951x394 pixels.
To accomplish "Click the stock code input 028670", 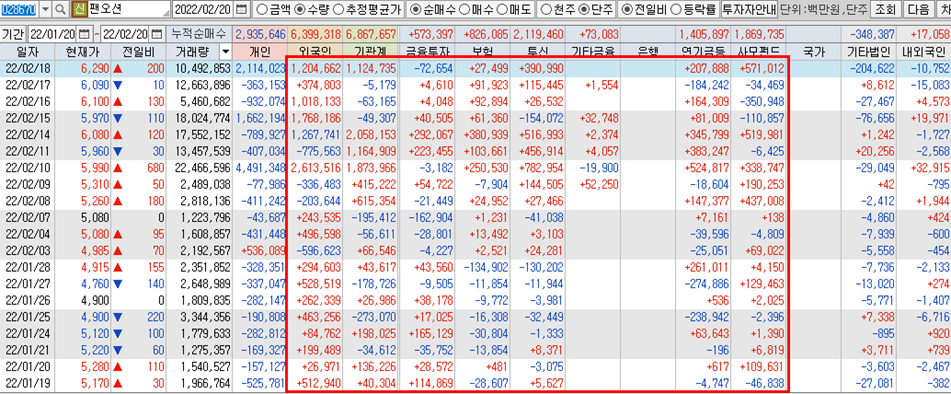I will 19,9.
